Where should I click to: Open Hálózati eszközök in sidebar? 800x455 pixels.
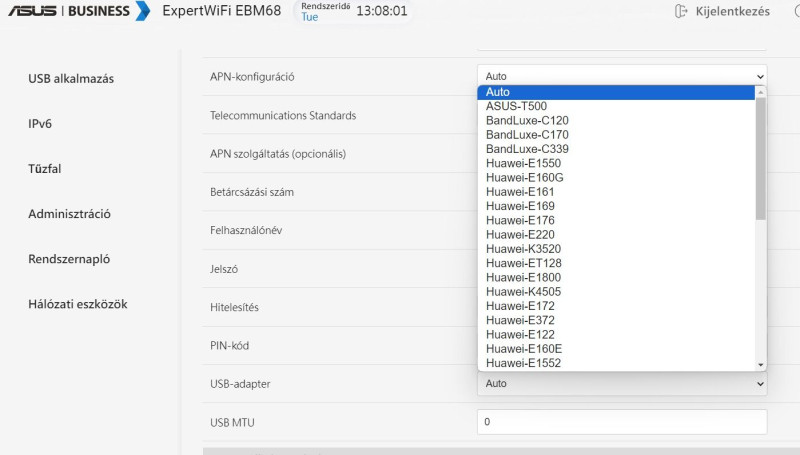click(x=78, y=304)
